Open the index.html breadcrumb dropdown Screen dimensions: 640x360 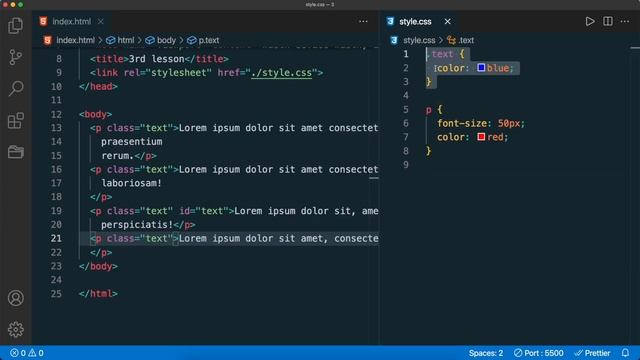[x=75, y=40]
